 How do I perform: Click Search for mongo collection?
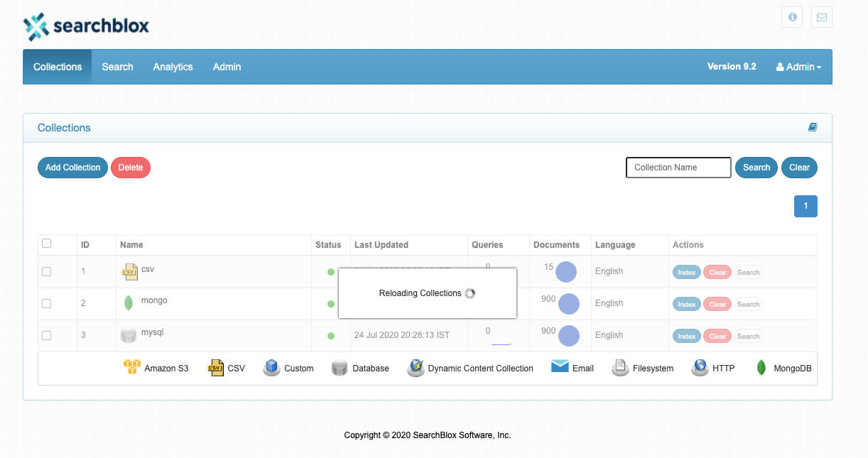coord(748,304)
